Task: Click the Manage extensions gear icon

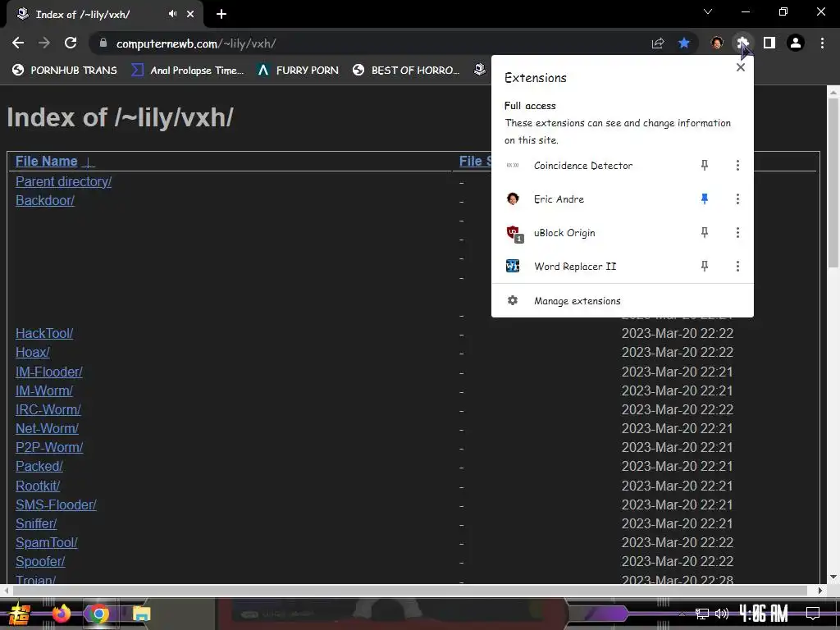Action: coord(513,300)
